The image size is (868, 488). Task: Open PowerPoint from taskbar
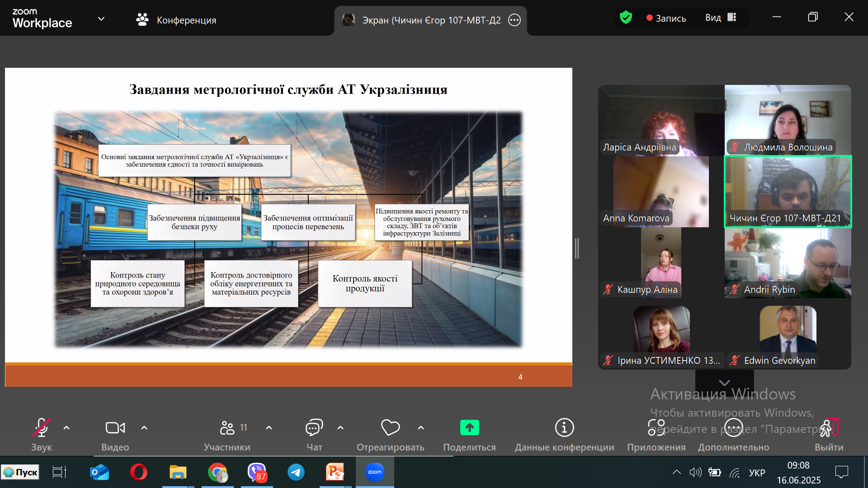[335, 472]
